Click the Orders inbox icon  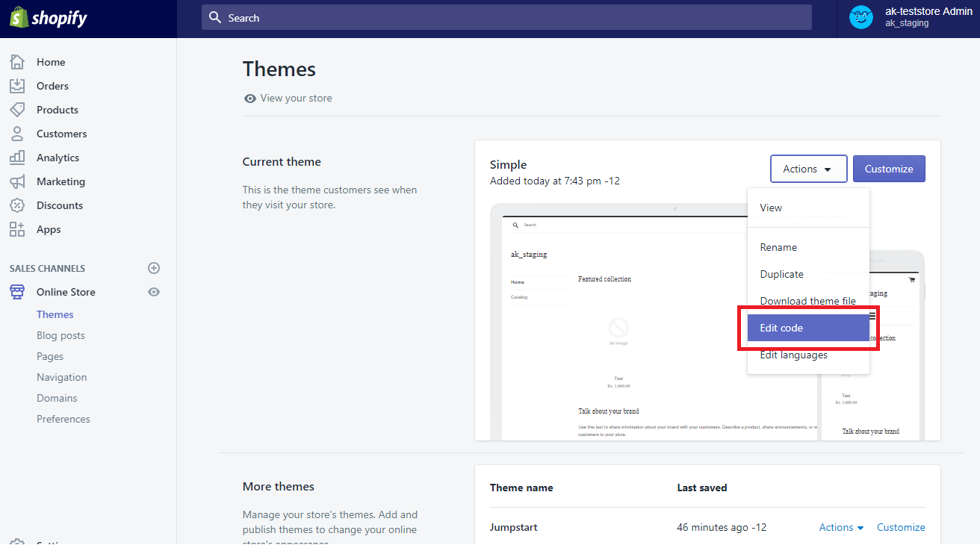17,86
